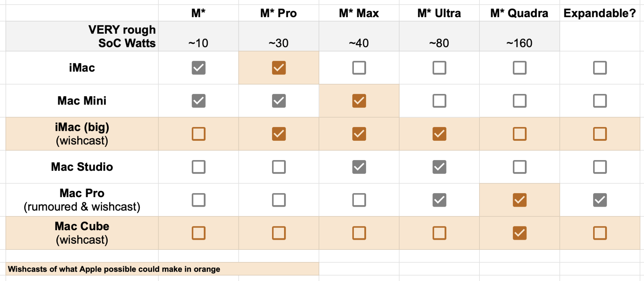Uncheck iMac M* Pro orange checkbox
The width and height of the screenshot is (644, 281).
[x=279, y=68]
